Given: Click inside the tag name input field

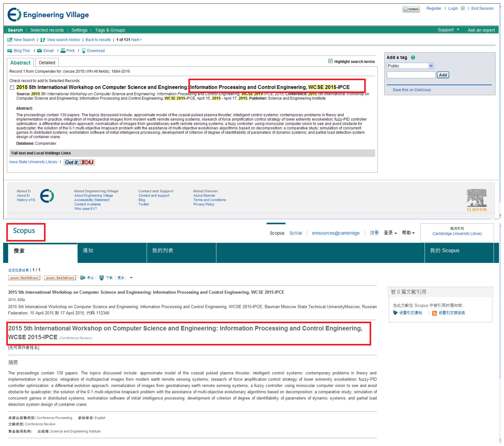Looking at the screenshot, I should (x=411, y=75).
